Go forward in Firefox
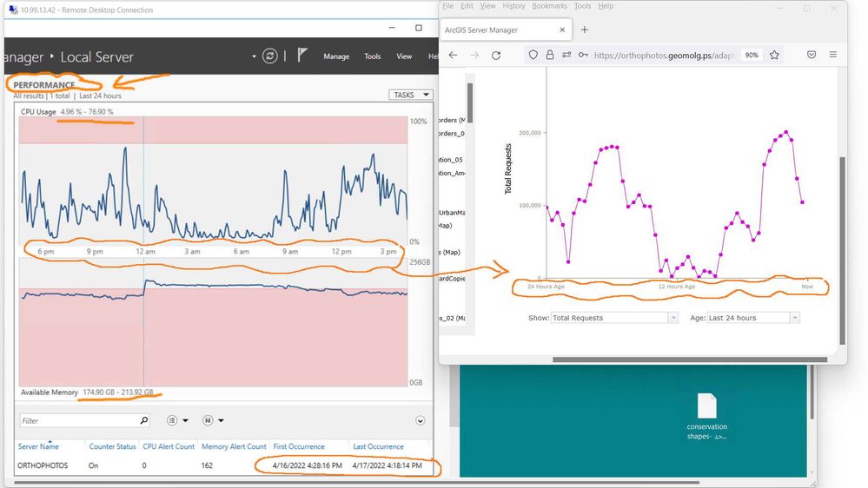 coord(474,55)
